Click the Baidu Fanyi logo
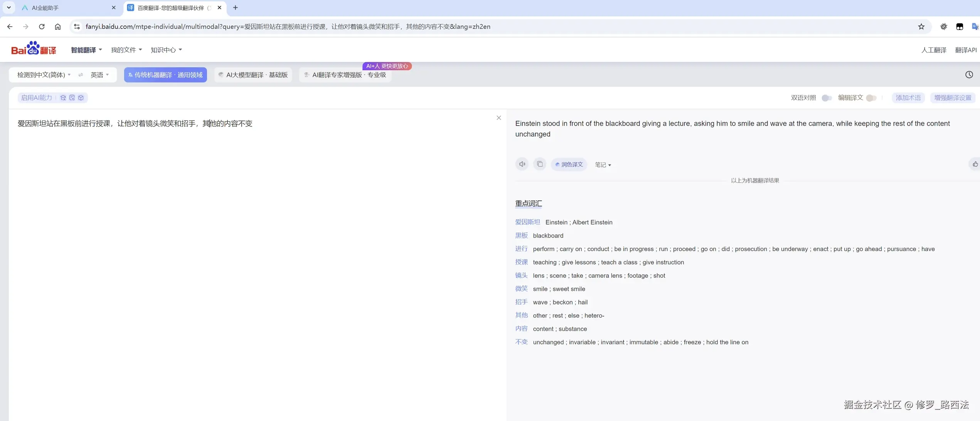Image resolution: width=980 pixels, height=421 pixels. click(x=34, y=48)
